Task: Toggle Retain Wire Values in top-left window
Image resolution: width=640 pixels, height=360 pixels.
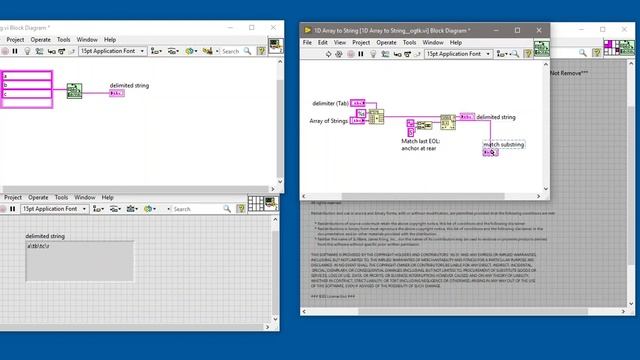Action: (39, 51)
